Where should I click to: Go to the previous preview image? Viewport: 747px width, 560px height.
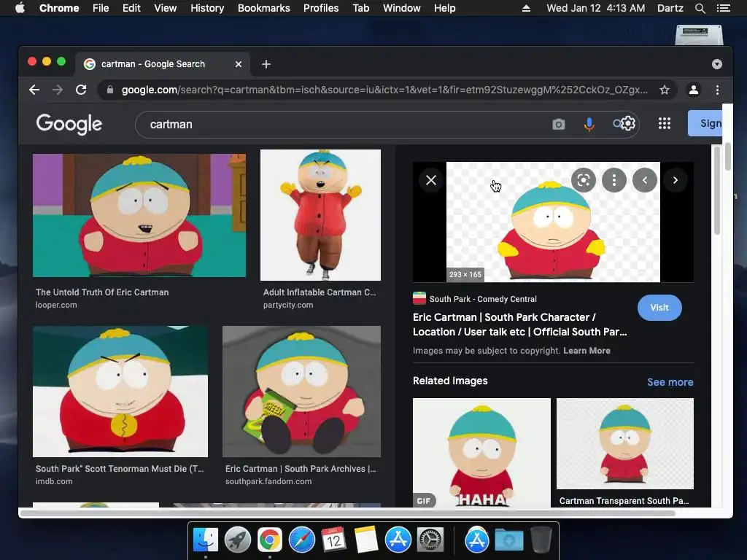click(645, 180)
